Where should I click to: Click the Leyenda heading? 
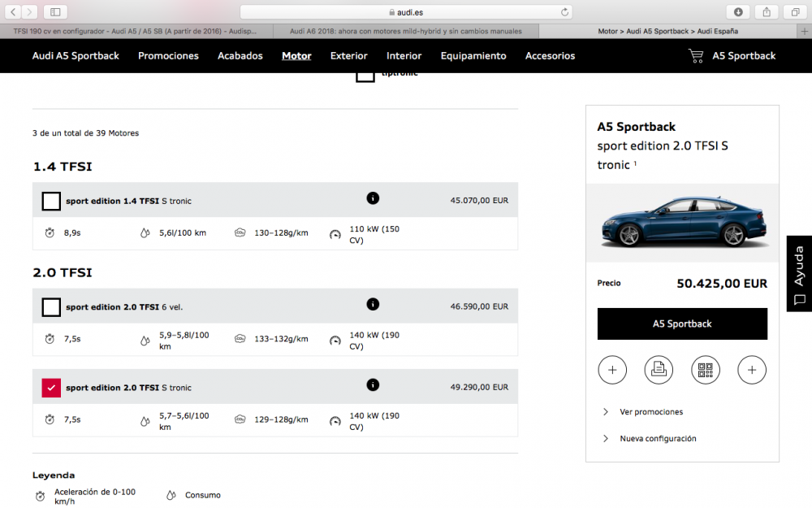[54, 475]
